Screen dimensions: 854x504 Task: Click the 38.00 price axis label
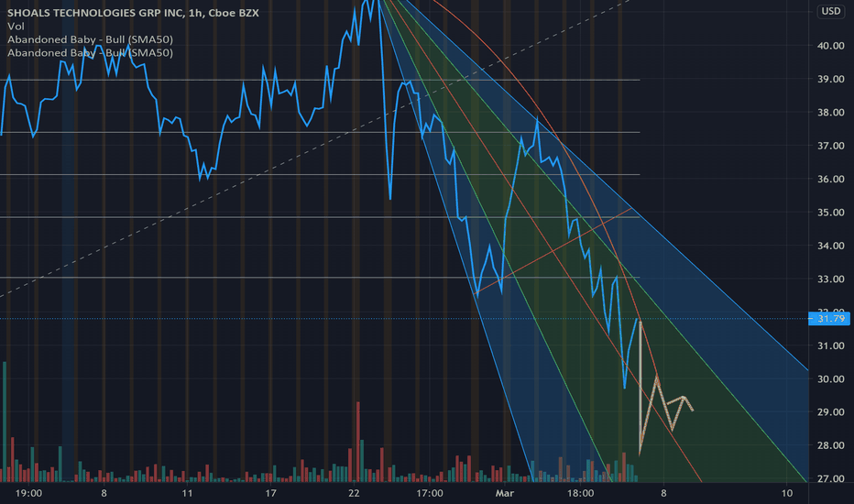(830, 113)
